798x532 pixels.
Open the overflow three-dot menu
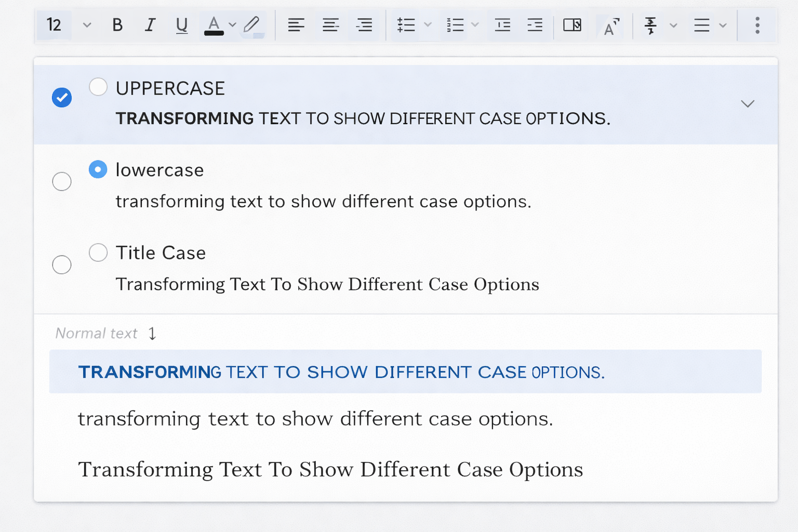757,25
